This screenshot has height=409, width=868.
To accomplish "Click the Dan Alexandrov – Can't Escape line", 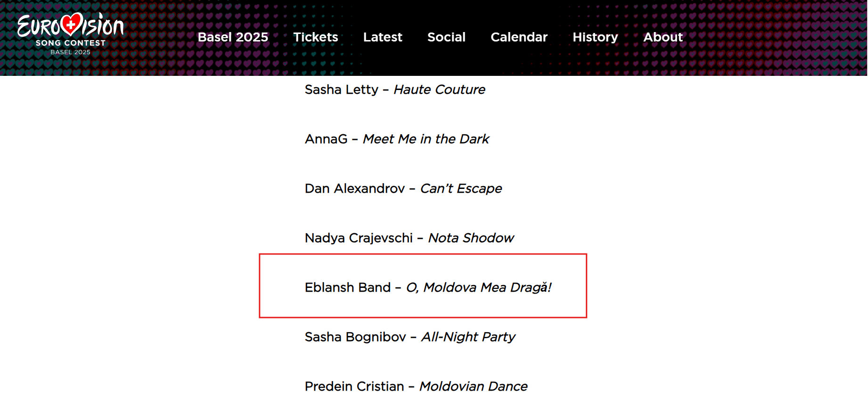I will 403,188.
